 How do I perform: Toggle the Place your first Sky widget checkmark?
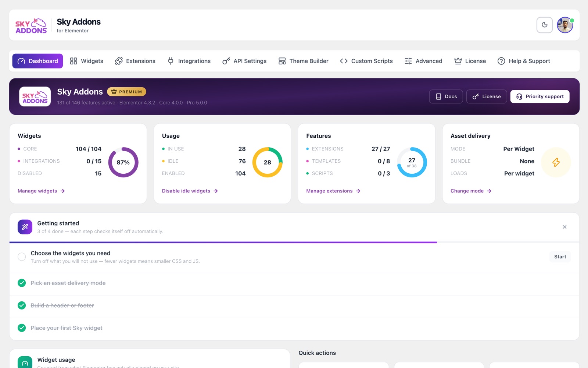coord(22,328)
